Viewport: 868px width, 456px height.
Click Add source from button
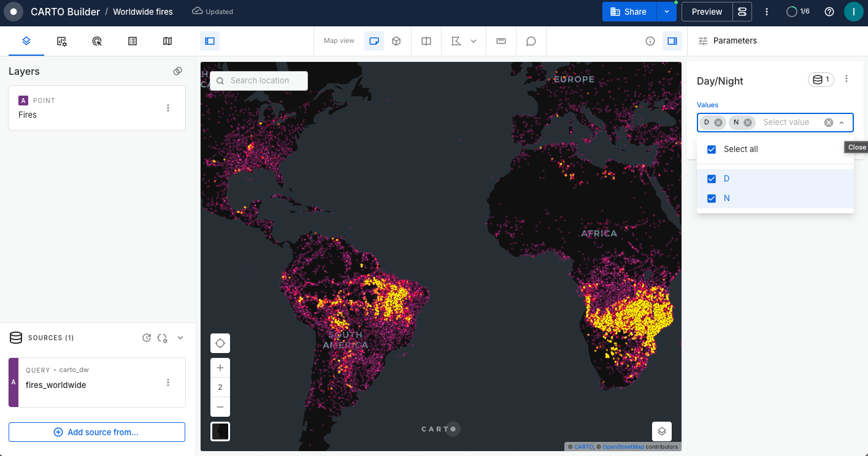97,432
